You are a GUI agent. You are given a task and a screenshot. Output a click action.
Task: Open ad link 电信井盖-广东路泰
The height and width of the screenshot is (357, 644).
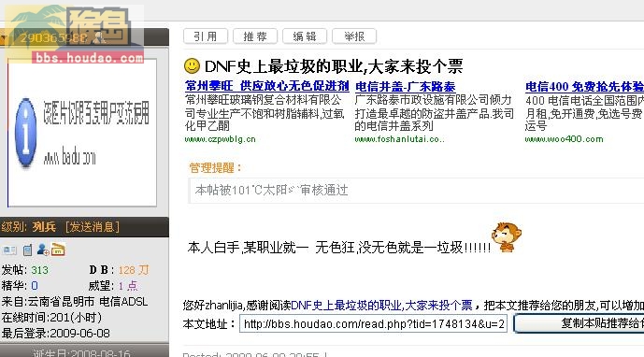pos(405,86)
